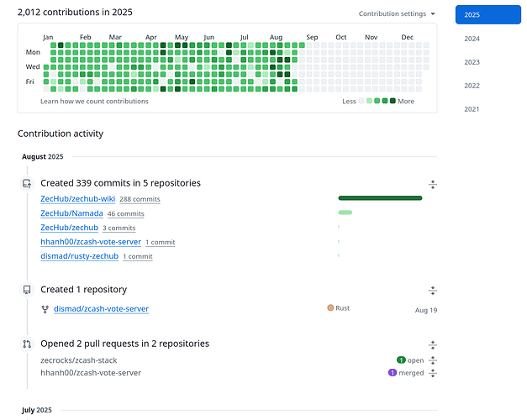This screenshot has height=420, width=527.
Task: Open the 46 commits link for Namada
Action: pos(125,214)
